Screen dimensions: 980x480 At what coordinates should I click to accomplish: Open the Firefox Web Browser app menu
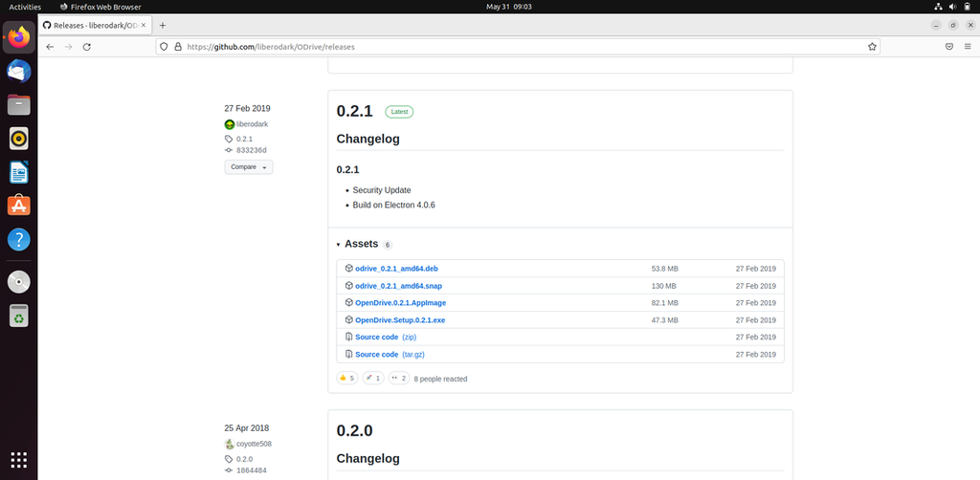point(100,7)
